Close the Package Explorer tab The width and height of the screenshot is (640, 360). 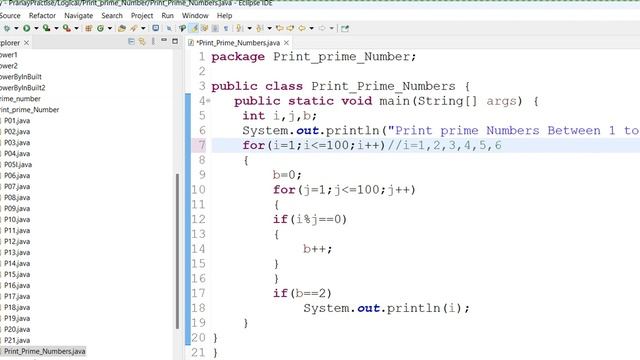click(x=27, y=42)
